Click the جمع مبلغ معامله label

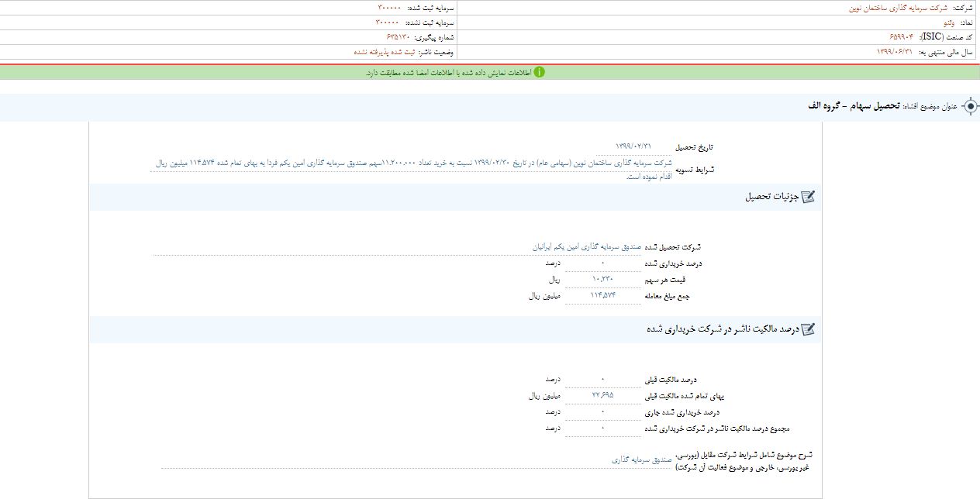click(668, 296)
